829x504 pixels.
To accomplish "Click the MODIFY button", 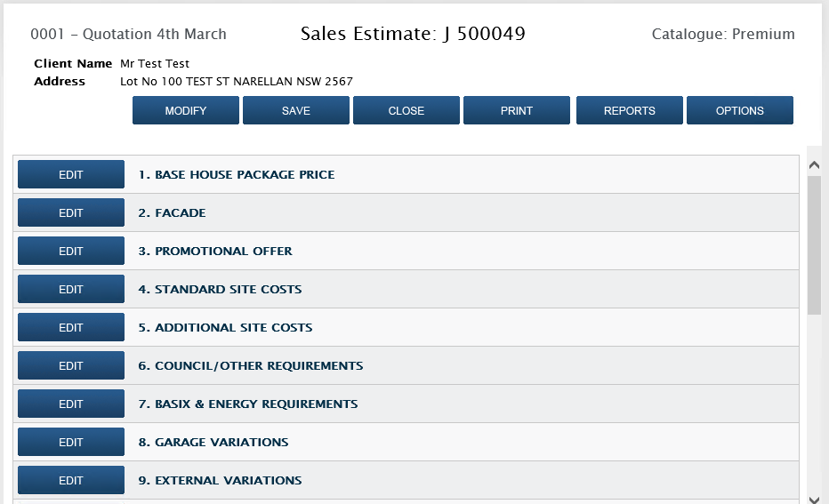I will (186, 110).
